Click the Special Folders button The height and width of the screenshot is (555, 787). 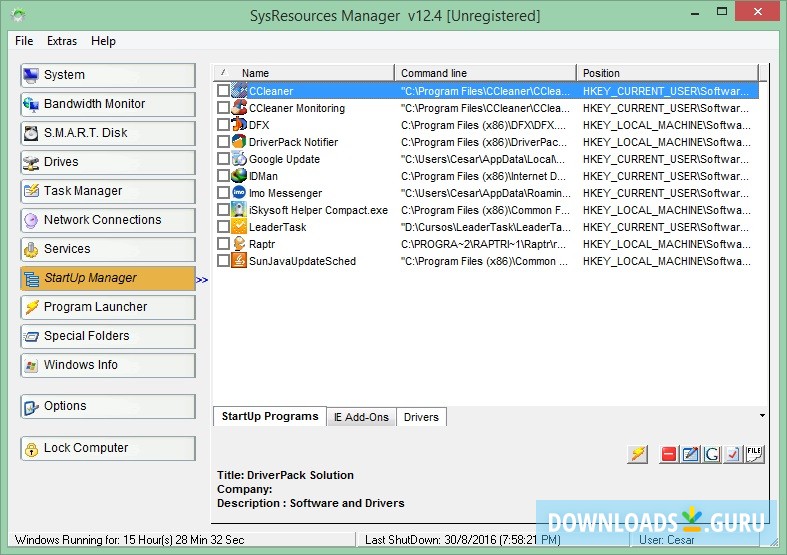108,336
